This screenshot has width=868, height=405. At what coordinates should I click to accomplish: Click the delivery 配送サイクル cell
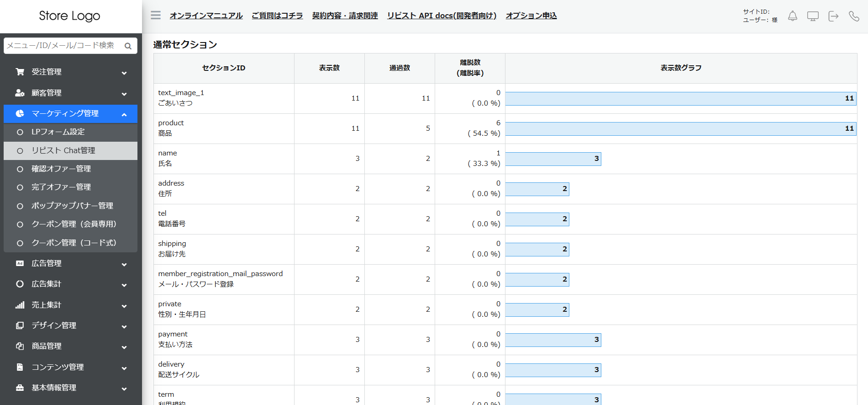tap(224, 370)
